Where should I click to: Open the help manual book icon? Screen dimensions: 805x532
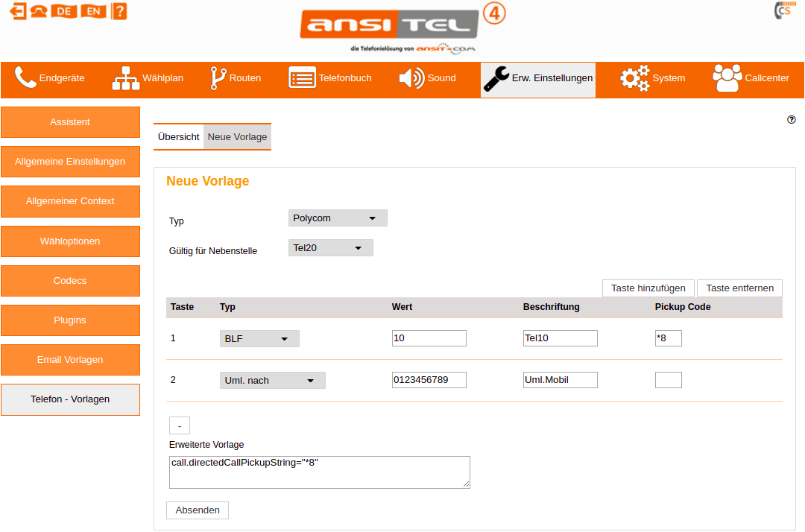tap(119, 11)
